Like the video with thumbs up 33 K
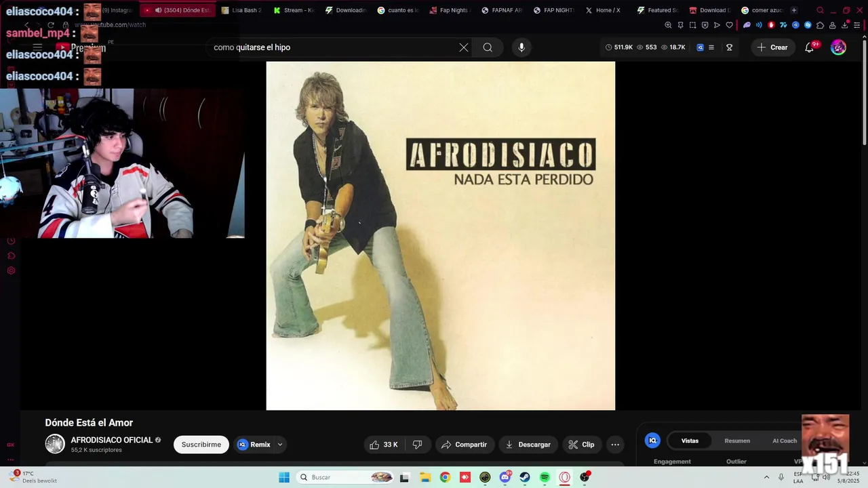 [384, 445]
